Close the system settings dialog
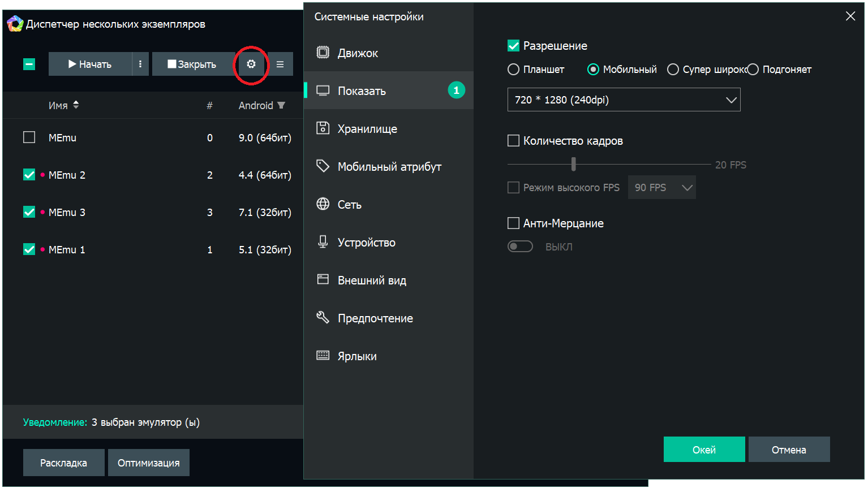 point(850,16)
